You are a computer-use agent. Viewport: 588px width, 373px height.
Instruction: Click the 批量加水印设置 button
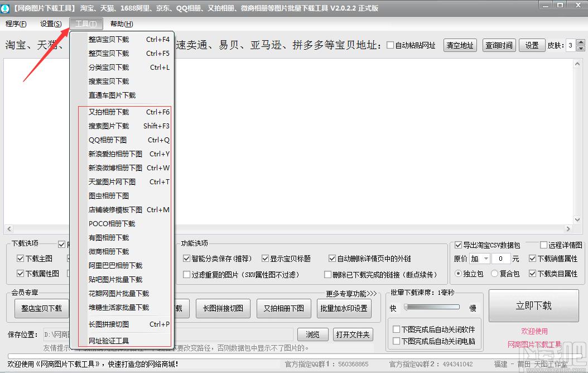click(344, 308)
